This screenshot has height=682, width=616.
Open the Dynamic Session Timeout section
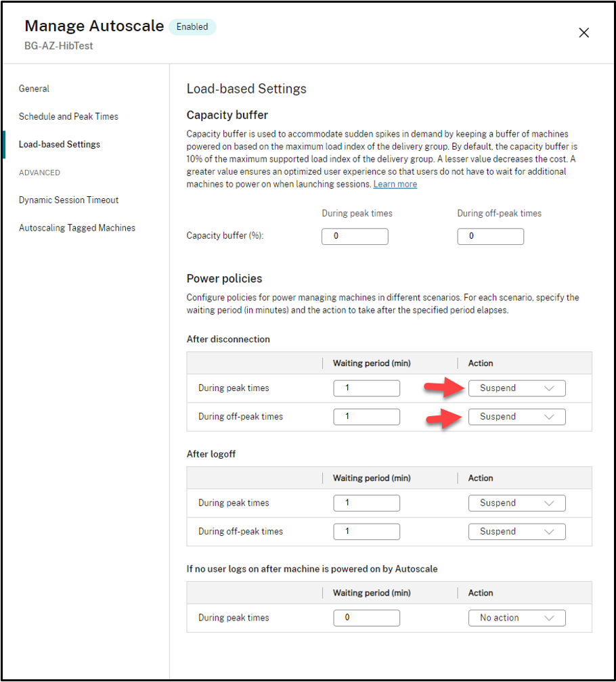[69, 200]
